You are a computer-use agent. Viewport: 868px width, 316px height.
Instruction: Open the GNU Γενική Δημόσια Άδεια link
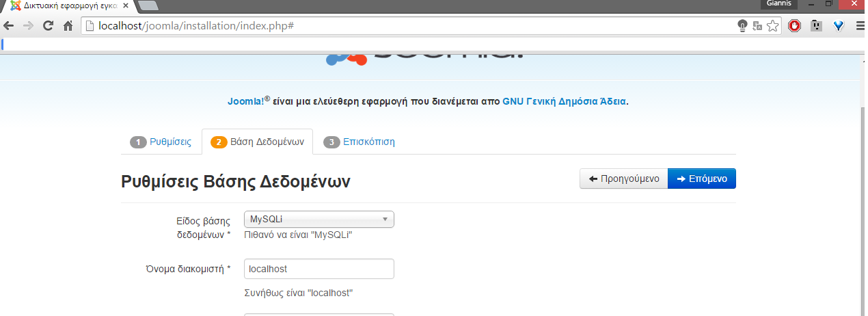coord(565,101)
